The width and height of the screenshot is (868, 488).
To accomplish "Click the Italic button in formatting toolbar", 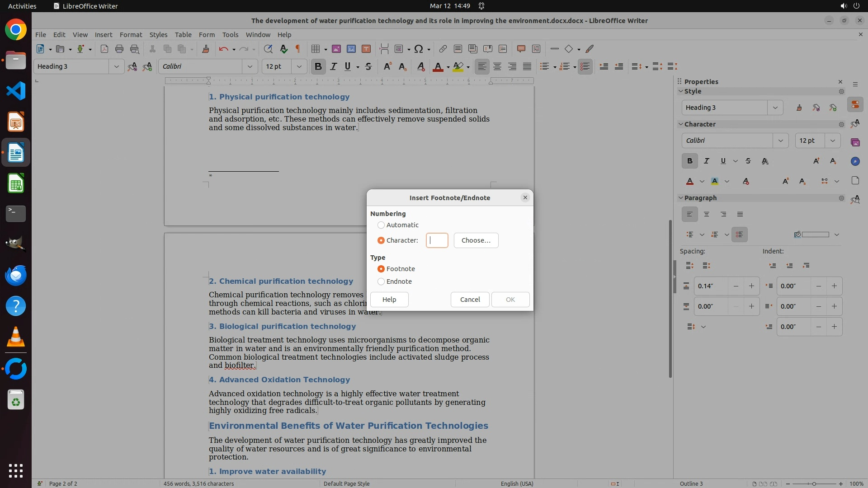I will (334, 66).
